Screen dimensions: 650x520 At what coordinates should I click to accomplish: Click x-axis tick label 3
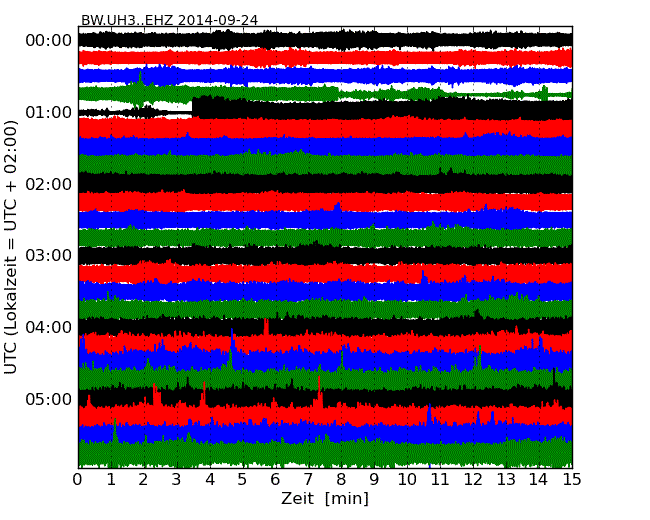pos(177,480)
